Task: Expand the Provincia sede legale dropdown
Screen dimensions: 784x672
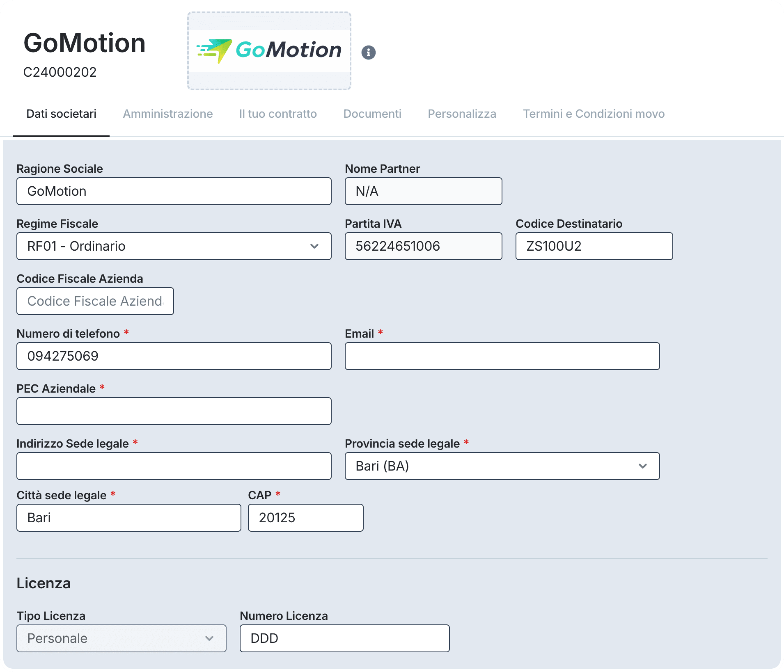Action: (502, 466)
